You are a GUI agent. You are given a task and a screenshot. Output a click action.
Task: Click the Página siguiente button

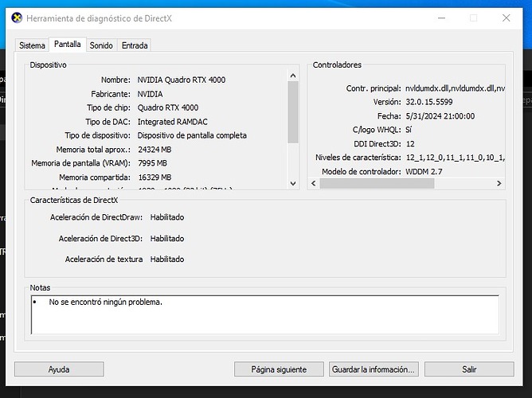point(279,369)
